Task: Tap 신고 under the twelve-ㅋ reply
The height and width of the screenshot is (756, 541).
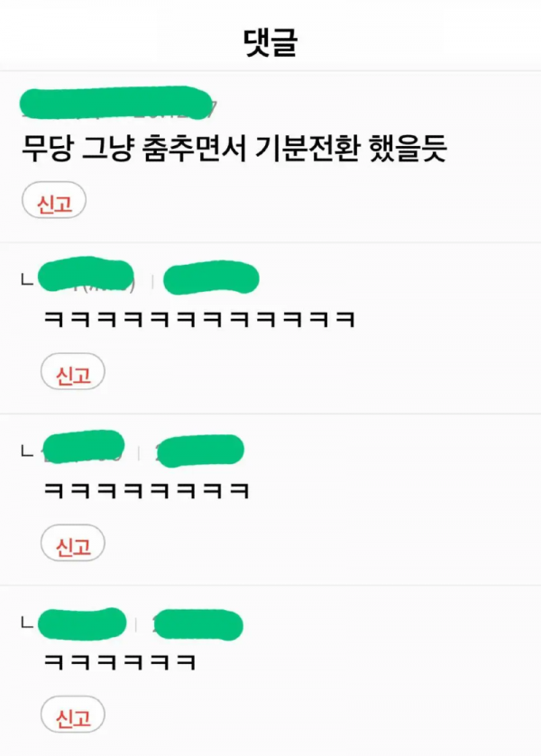Action: [73, 371]
